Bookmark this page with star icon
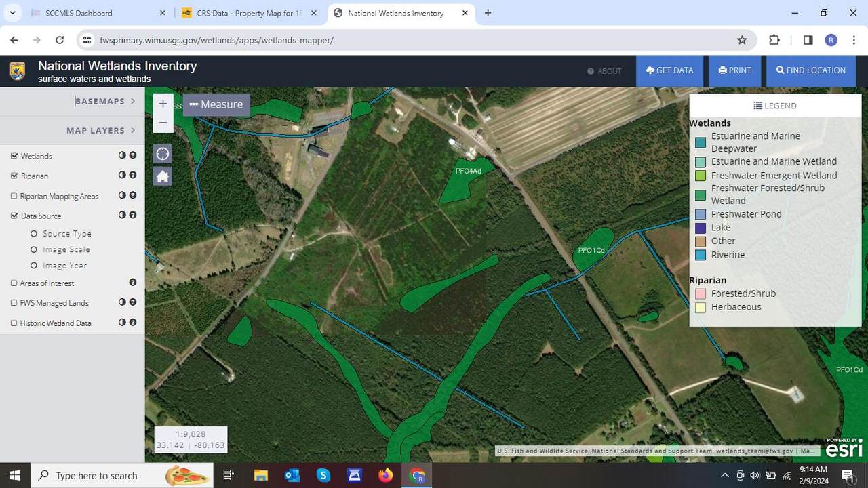This screenshot has height=488, width=868. [x=742, y=40]
